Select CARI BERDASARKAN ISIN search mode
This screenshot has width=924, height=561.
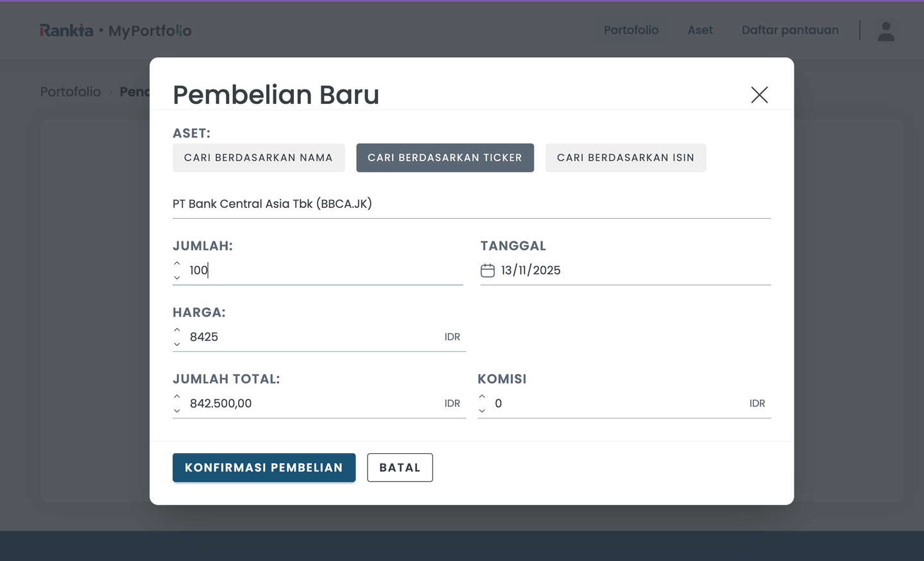tap(626, 157)
